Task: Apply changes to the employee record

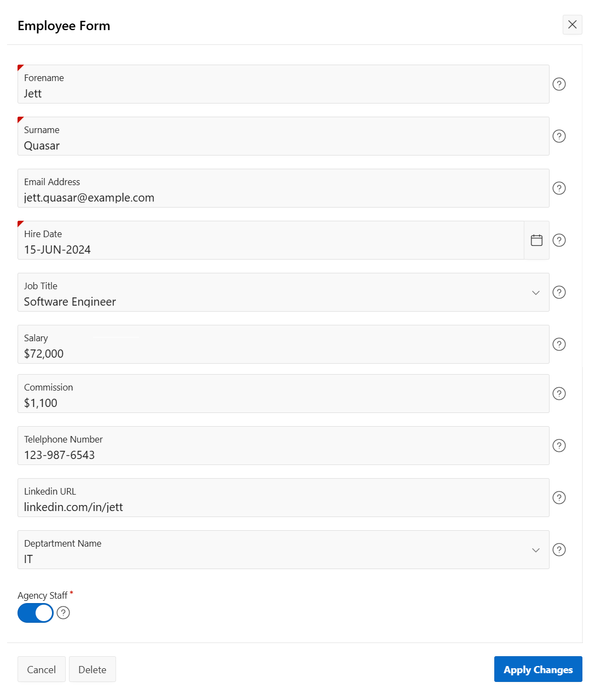Action: pos(538,669)
